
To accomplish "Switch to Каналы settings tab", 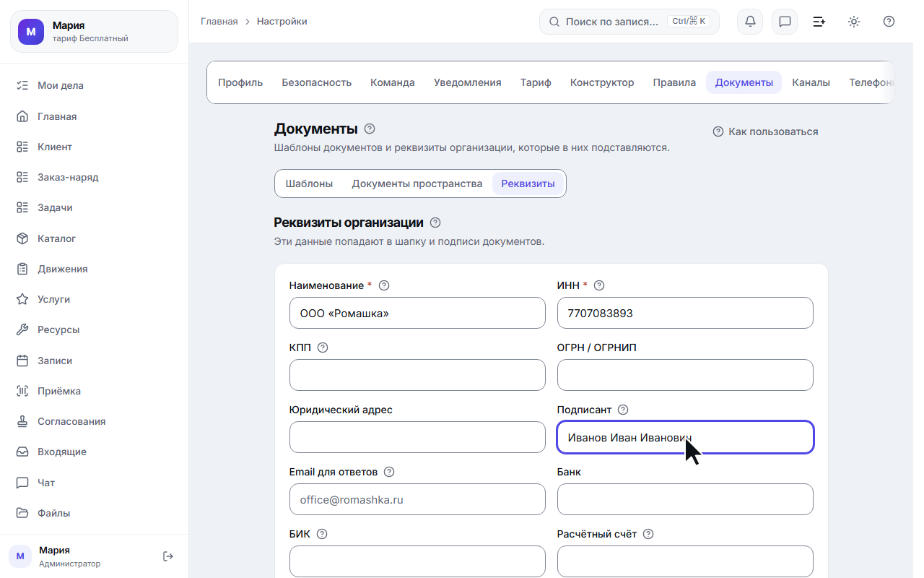I will click(x=811, y=82).
